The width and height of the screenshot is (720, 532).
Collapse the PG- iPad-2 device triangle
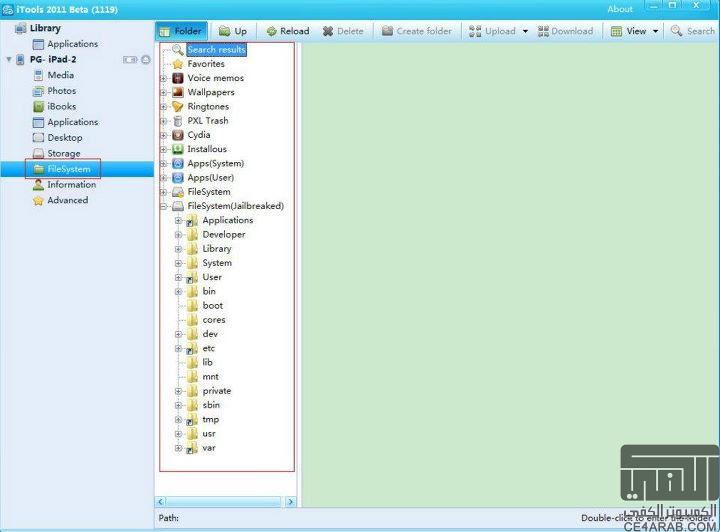click(8, 59)
